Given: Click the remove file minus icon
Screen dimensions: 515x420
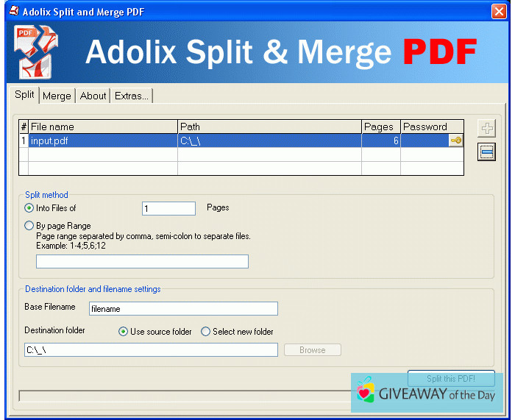Looking at the screenshot, I should [486, 152].
